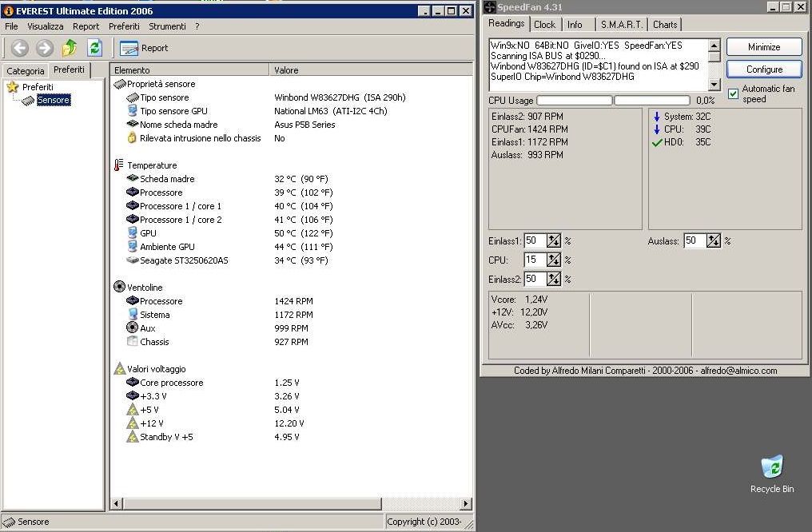This screenshot has width=812, height=532.
Task: Click the SpeedFan title bar icon
Action: 489,7
